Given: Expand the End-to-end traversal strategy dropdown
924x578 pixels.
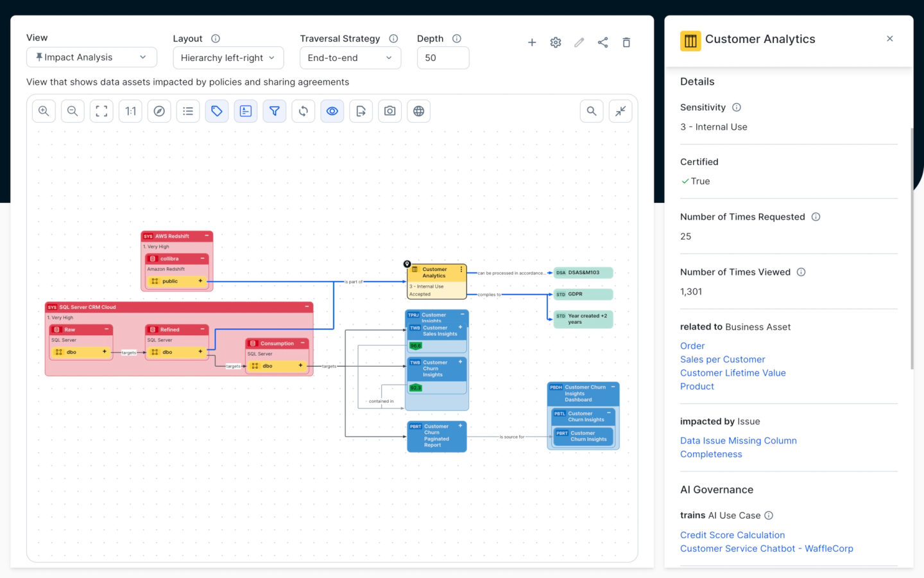Looking at the screenshot, I should (x=350, y=58).
